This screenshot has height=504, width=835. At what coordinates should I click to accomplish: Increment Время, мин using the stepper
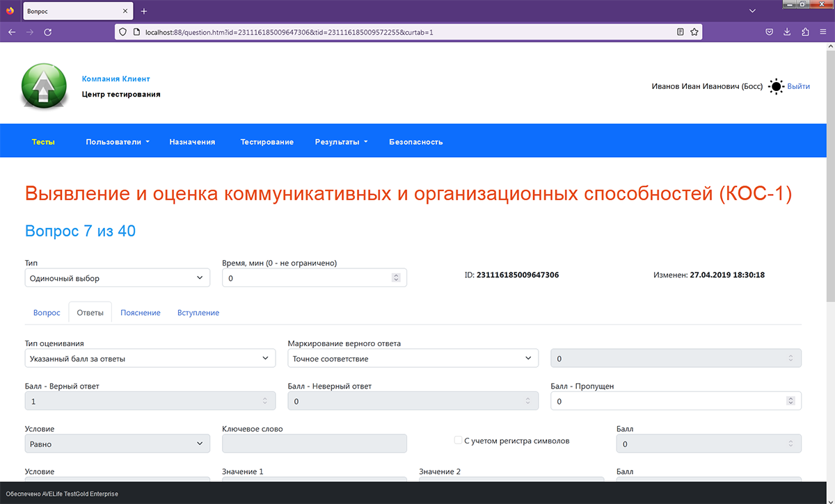pyautogui.click(x=396, y=274)
